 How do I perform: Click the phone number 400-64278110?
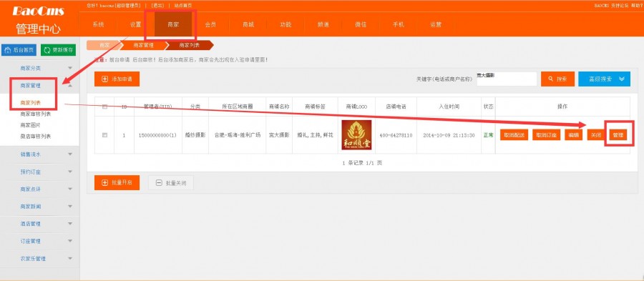click(x=396, y=135)
